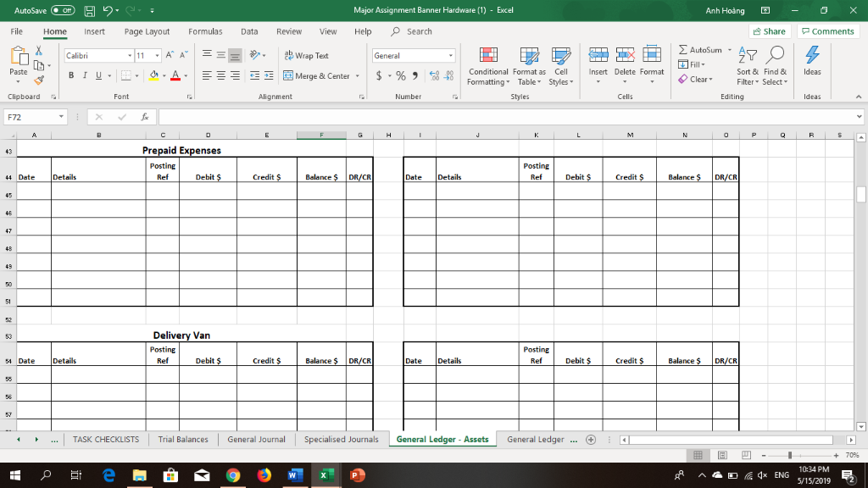Expand the Merge & Center dropdown arrow

click(356, 75)
